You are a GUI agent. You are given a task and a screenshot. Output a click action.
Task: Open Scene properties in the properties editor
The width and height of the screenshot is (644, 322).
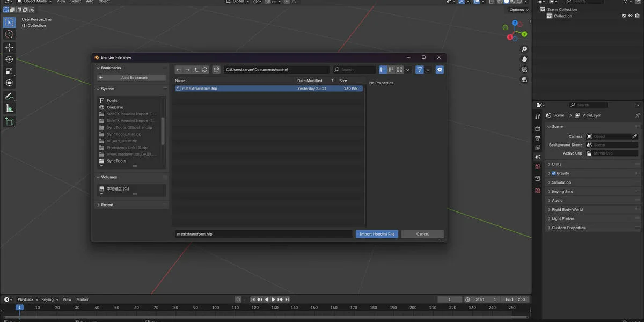coord(538,157)
